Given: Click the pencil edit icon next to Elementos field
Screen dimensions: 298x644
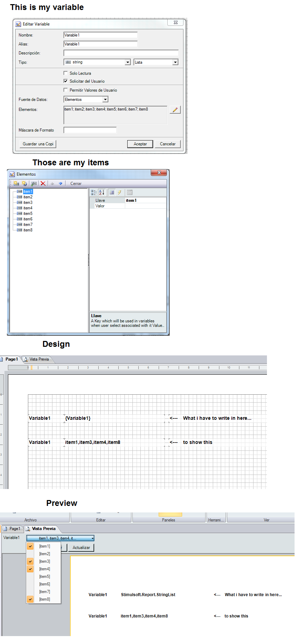Looking at the screenshot, I should pos(175,110).
